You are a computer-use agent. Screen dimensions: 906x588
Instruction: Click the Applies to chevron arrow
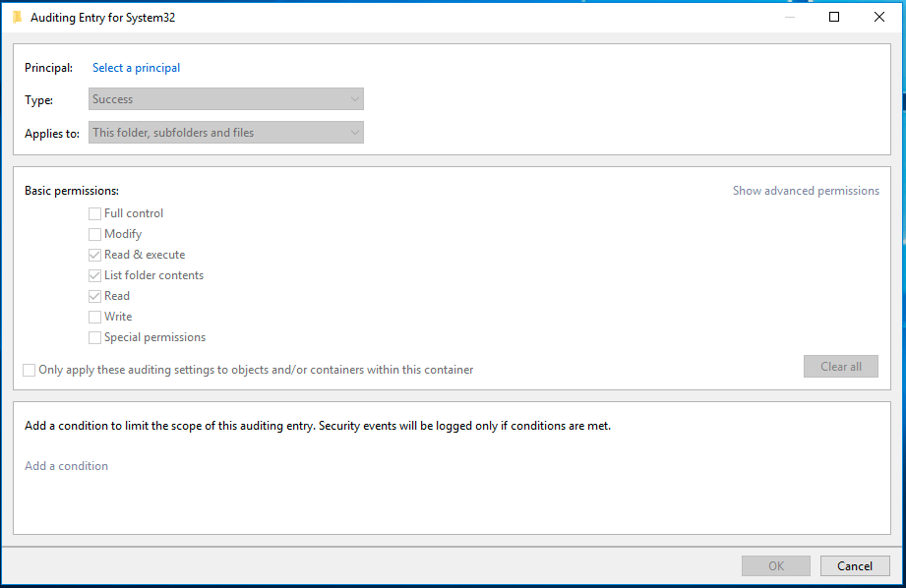point(355,133)
